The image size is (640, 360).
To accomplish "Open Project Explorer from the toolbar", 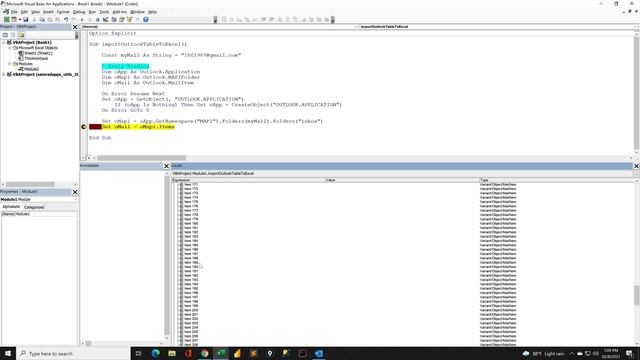I will tap(114, 20).
